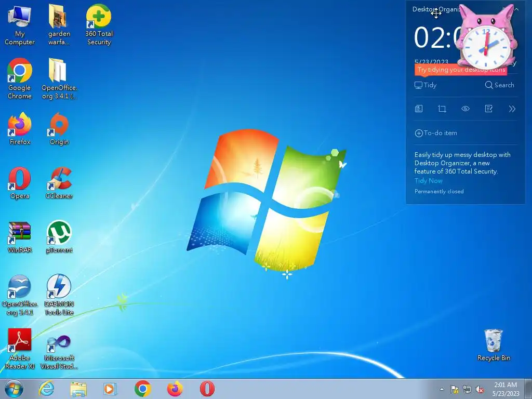Launch Firefox from the taskbar
The height and width of the screenshot is (399, 532).
(175, 389)
